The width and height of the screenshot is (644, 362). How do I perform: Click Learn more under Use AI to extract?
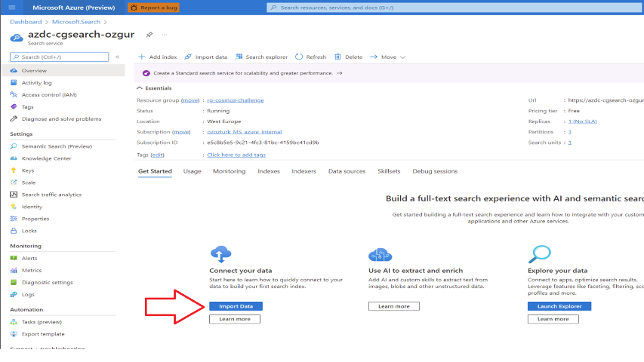(394, 306)
